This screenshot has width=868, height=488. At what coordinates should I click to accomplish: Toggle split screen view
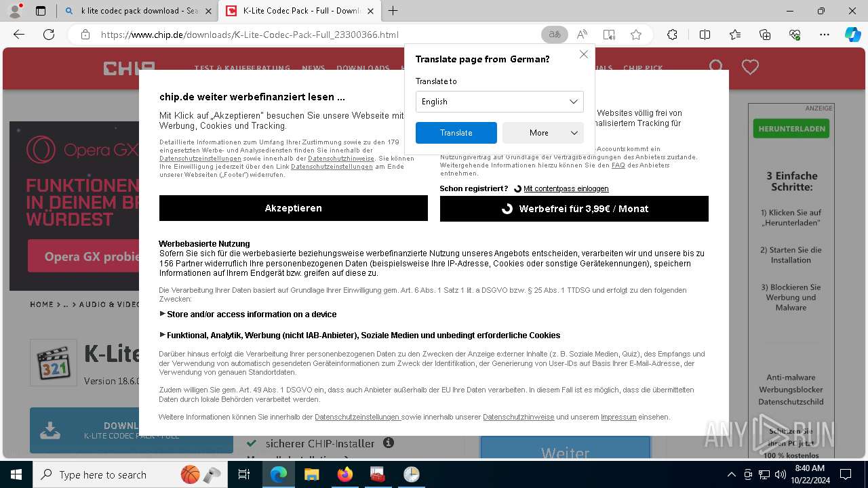(x=705, y=35)
